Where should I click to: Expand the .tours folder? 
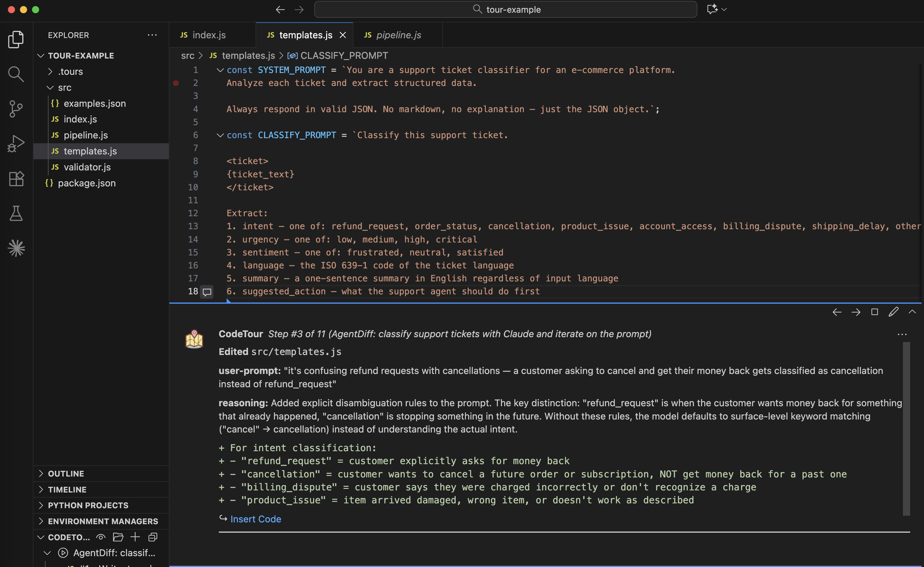pyautogui.click(x=50, y=71)
